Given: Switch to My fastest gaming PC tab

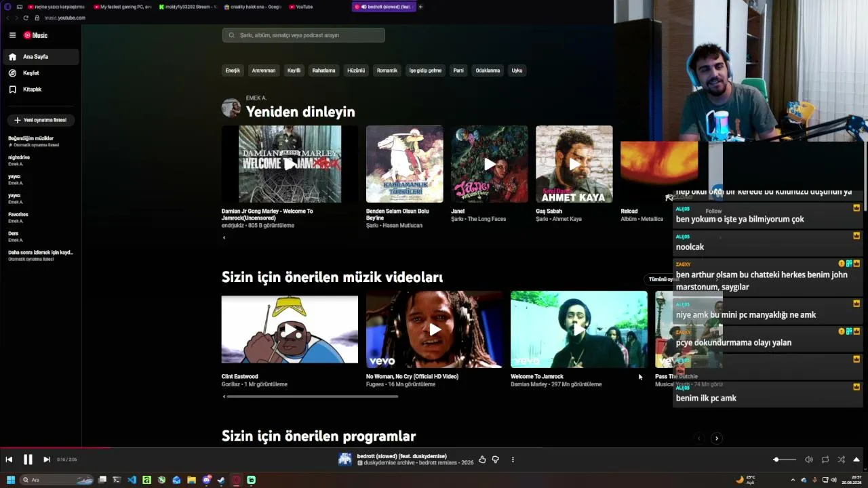Looking at the screenshot, I should (x=123, y=7).
